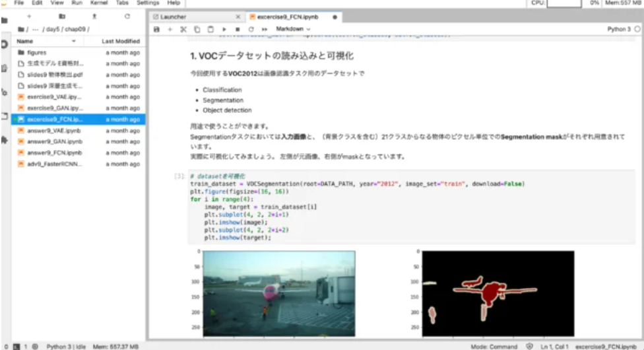The image size is (644, 350).
Task: Select adv9_FasterRCNN notebook file
Action: click(79, 164)
